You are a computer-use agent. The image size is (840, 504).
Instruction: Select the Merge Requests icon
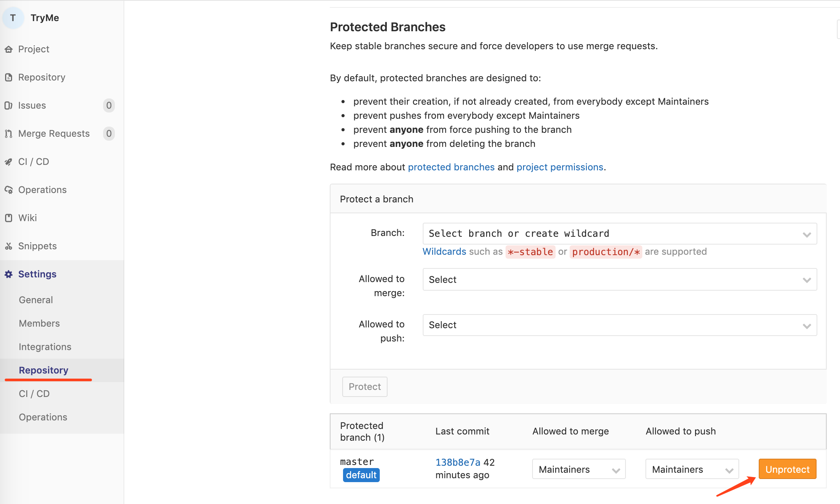(9, 133)
